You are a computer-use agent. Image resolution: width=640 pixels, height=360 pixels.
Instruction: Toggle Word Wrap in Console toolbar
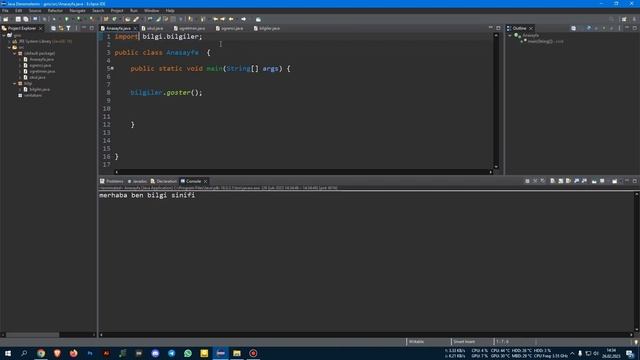point(568,181)
